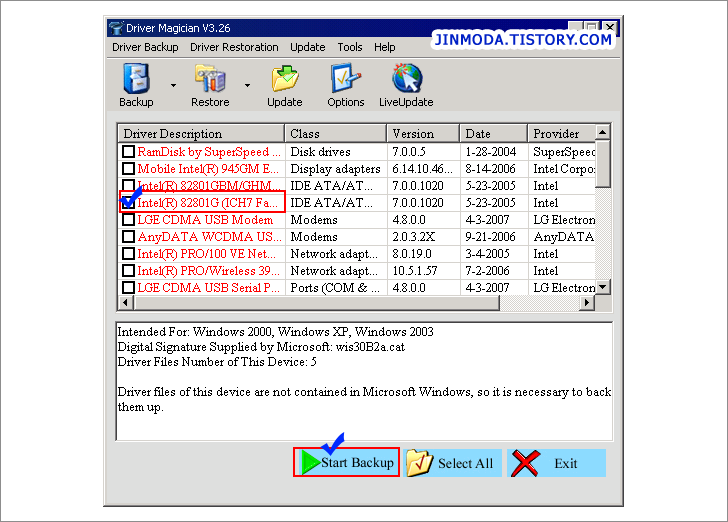
Task: Open the Help menu
Action: coord(384,47)
